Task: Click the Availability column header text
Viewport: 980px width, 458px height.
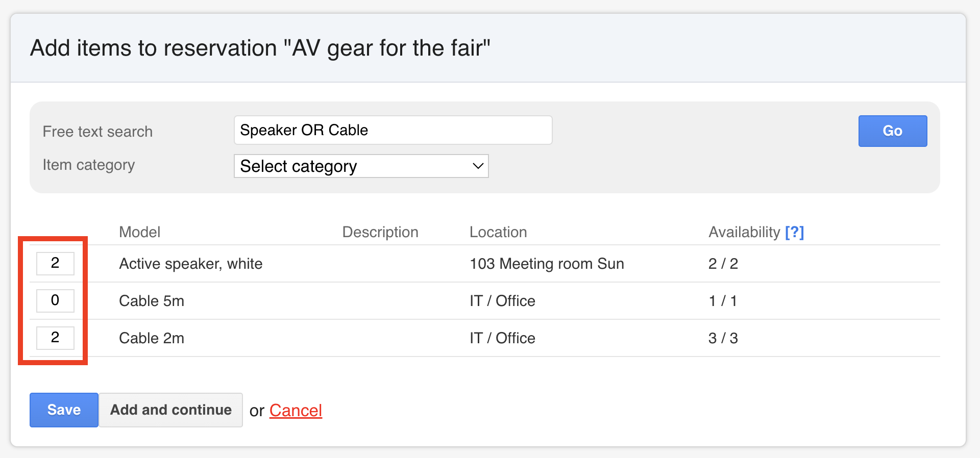Action: [744, 232]
